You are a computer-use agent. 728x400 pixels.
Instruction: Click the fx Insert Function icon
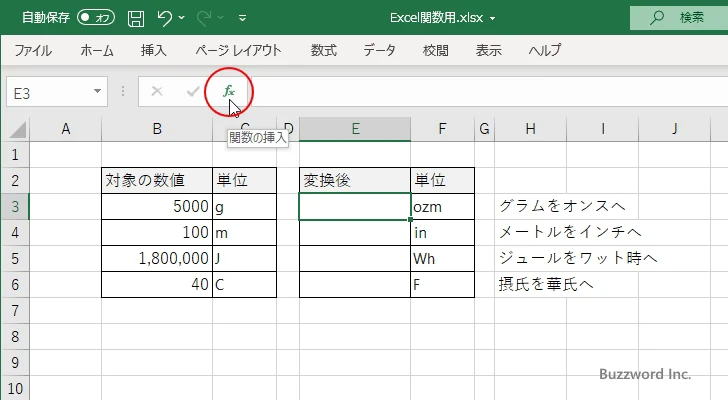pos(229,91)
